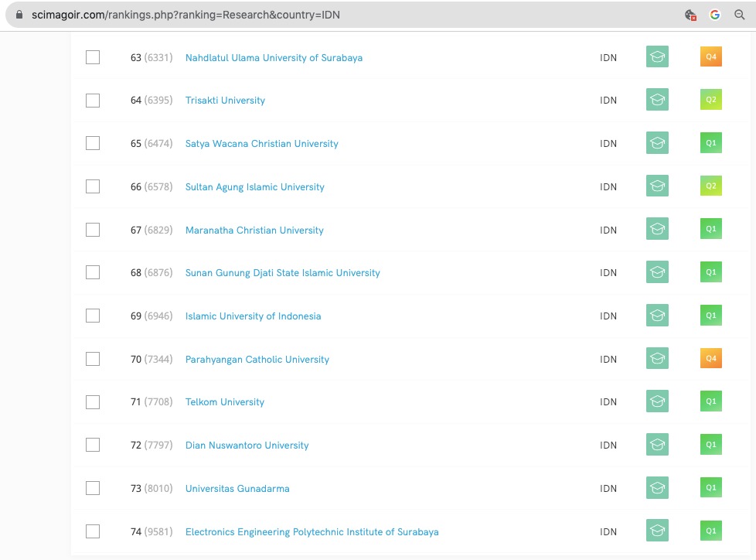Click the Q1 badge for Dian Nuswantoro University
Screen dimensions: 756x560
click(711, 444)
